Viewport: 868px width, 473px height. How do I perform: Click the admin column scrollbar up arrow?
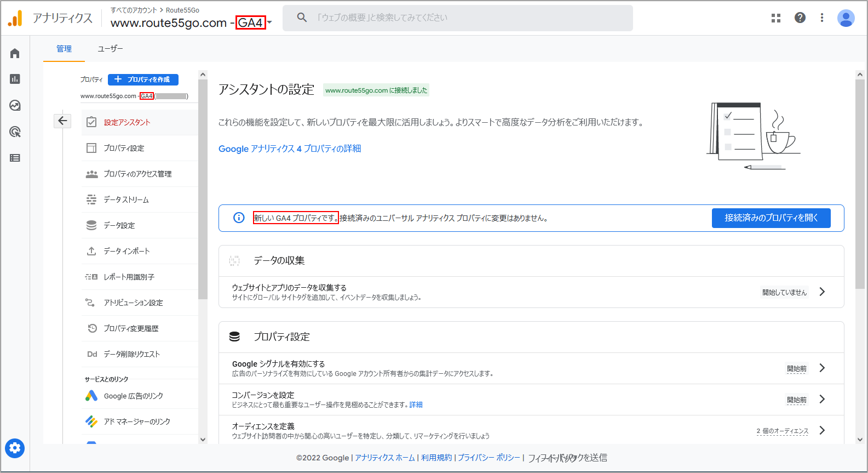(x=203, y=75)
